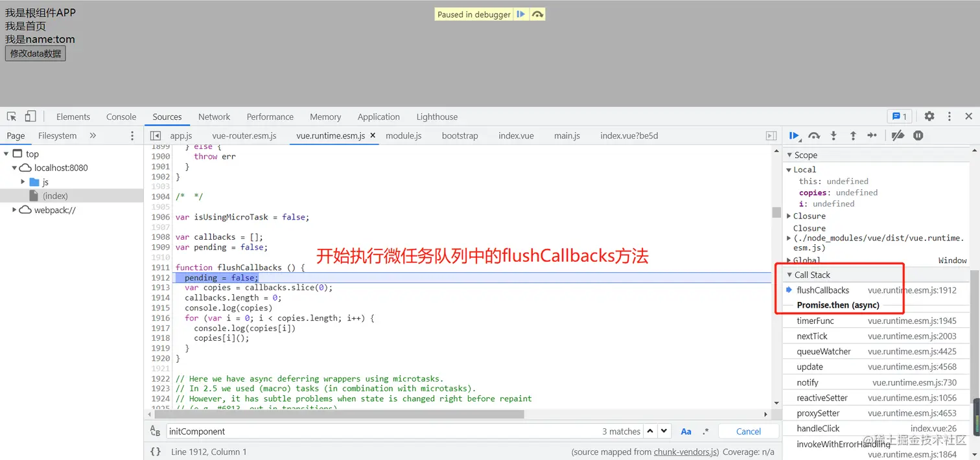
Task: Hide the navigator sidebar icon
Action: [x=155, y=135]
